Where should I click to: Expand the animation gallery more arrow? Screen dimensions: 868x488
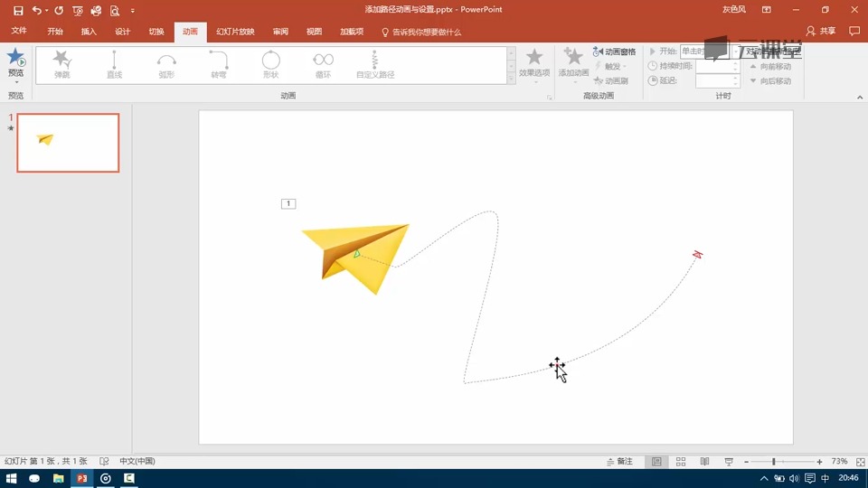(511, 80)
